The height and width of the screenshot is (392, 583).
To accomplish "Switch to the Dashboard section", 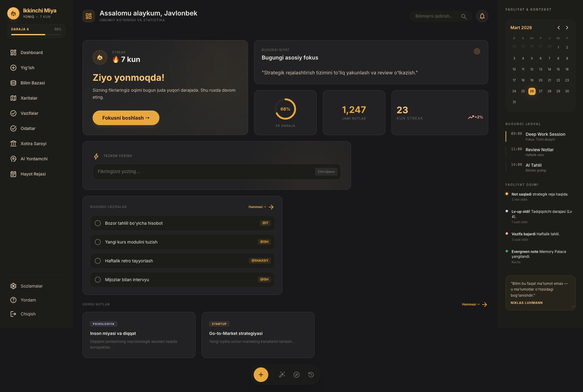I will (31, 52).
